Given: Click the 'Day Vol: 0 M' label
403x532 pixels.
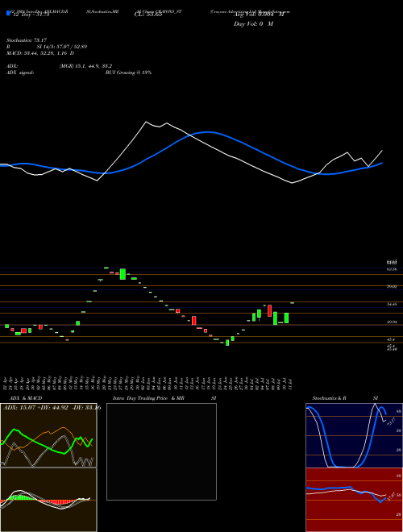Looking at the screenshot, I should pyautogui.click(x=253, y=24).
